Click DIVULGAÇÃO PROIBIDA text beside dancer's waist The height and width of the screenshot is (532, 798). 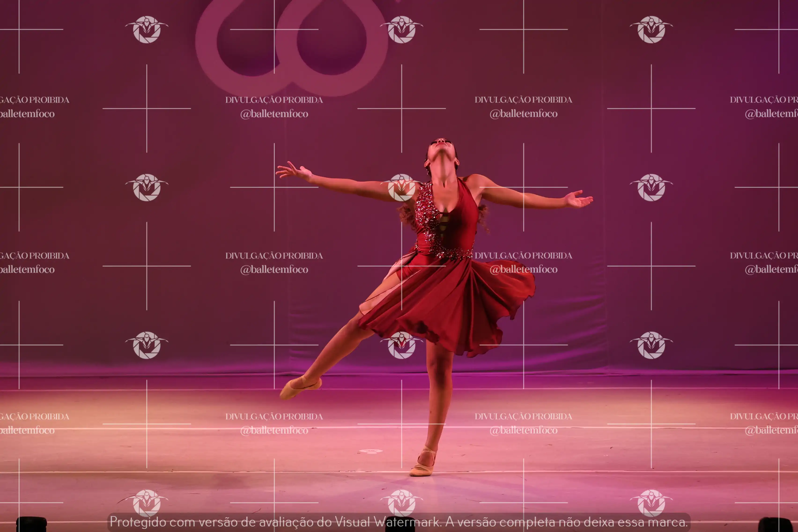(524, 255)
